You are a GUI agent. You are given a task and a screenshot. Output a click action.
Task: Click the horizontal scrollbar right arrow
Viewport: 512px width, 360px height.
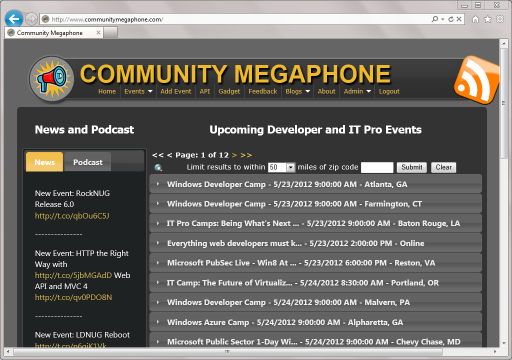(x=495, y=351)
